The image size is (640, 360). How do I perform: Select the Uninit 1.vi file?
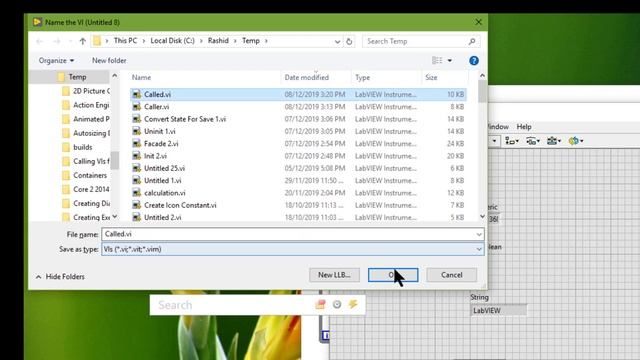[298, 131]
